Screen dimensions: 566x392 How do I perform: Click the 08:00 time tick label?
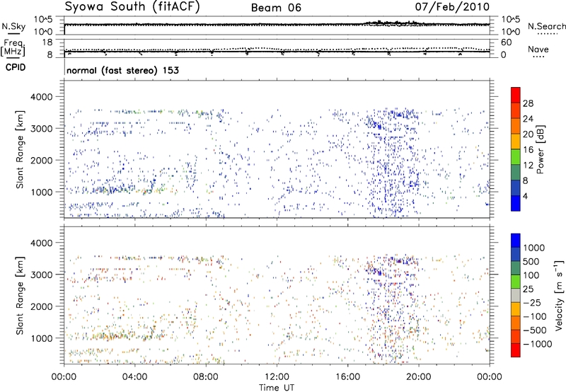tap(206, 377)
